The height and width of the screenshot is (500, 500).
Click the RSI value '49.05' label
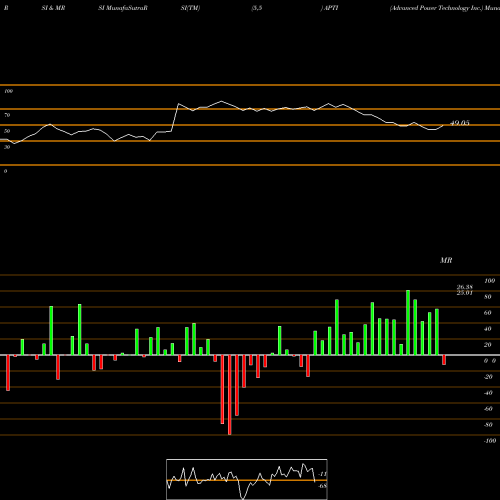[x=460, y=123]
